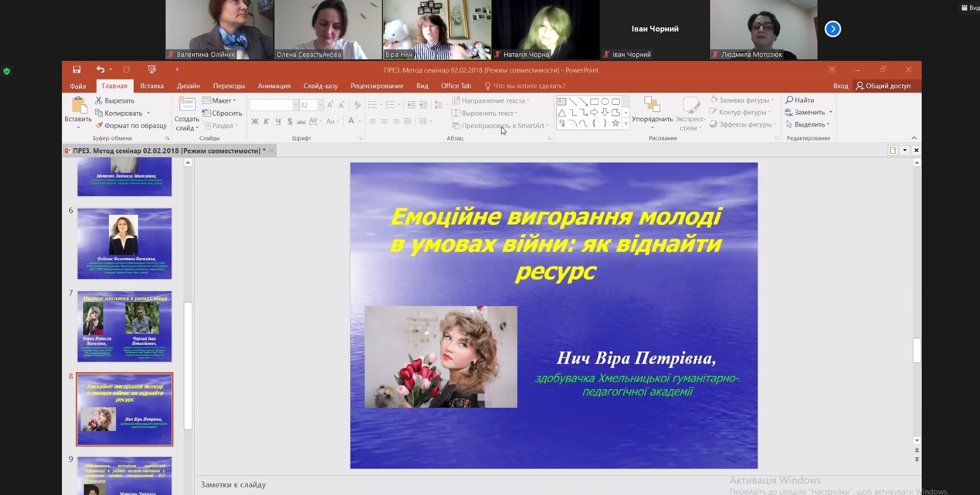
Task: Click the Arrange (Упорядочить) icon
Action: coord(652,105)
